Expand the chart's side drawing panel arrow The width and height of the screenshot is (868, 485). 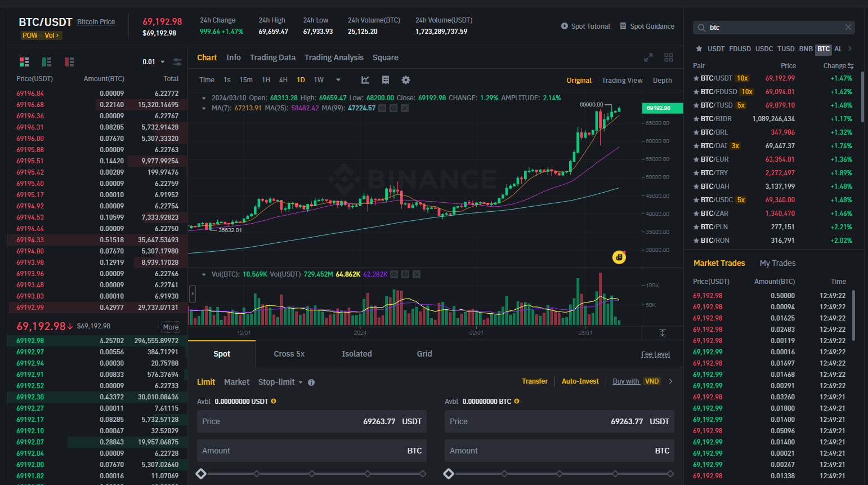[192, 293]
